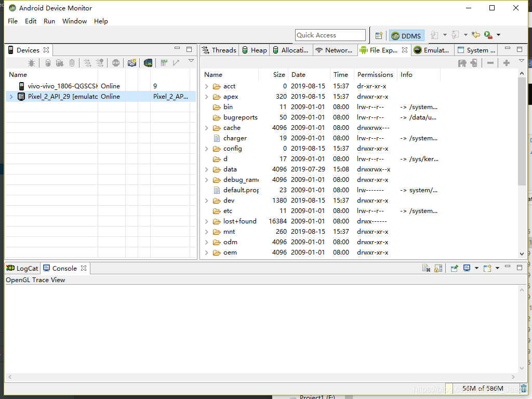Click the File Explorer vertical scrollbar thumb
The width and height of the screenshot is (532, 399).
pos(522,131)
